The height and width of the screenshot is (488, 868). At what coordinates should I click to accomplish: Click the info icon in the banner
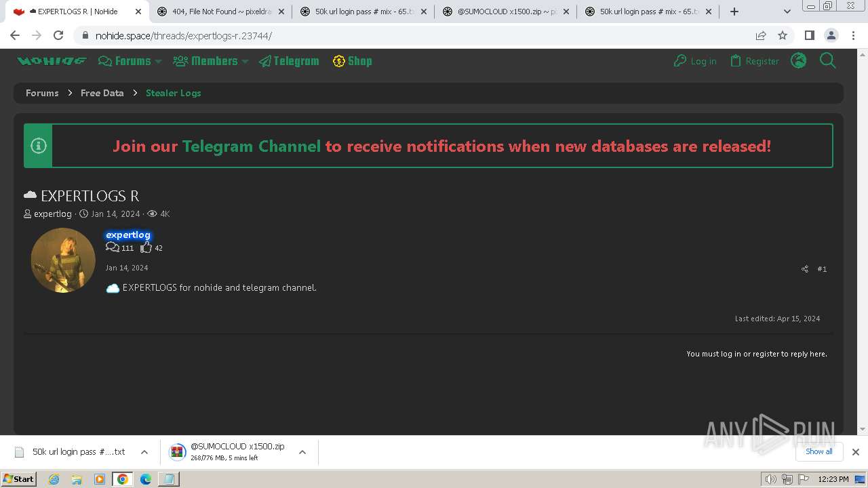[x=39, y=146]
